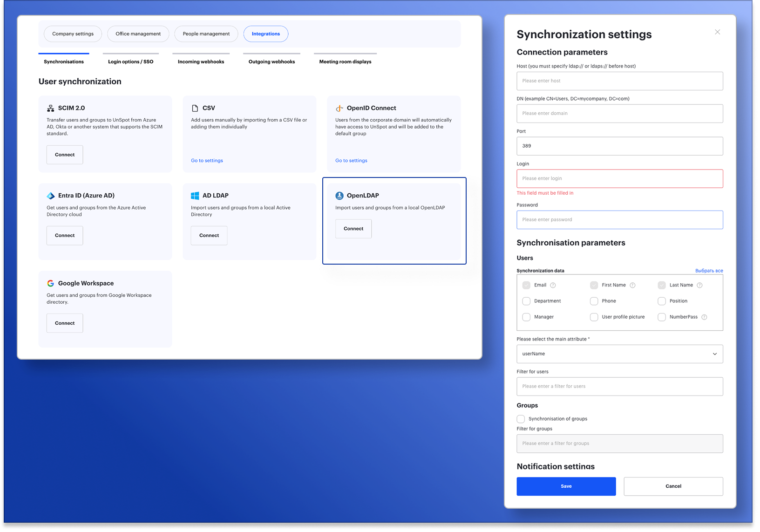The height and width of the screenshot is (532, 760).
Task: Open the People management section
Action: click(x=206, y=34)
